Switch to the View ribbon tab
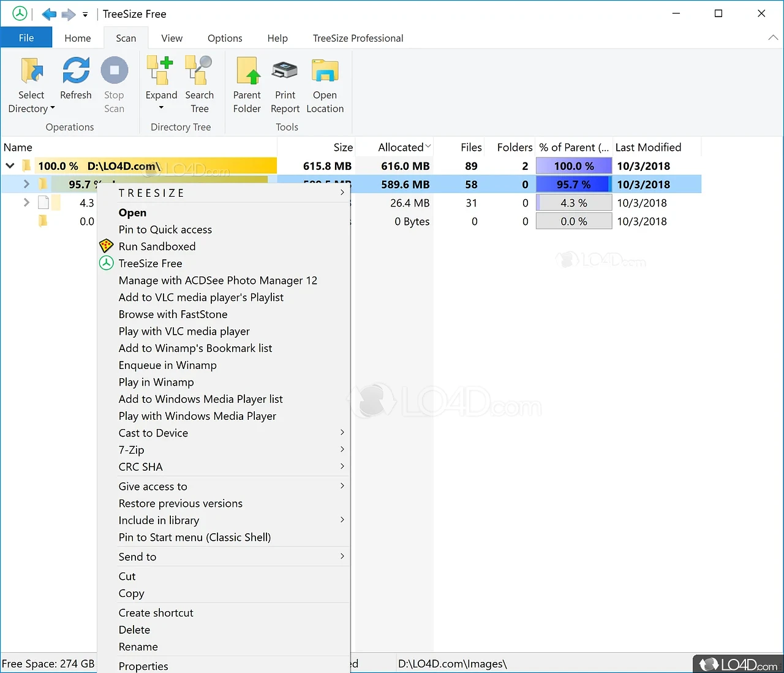 pyautogui.click(x=171, y=38)
